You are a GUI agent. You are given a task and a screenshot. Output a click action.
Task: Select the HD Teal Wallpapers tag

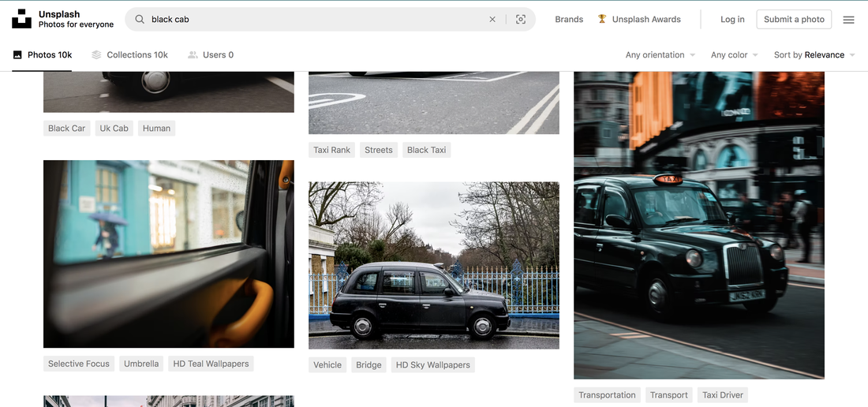tap(211, 364)
